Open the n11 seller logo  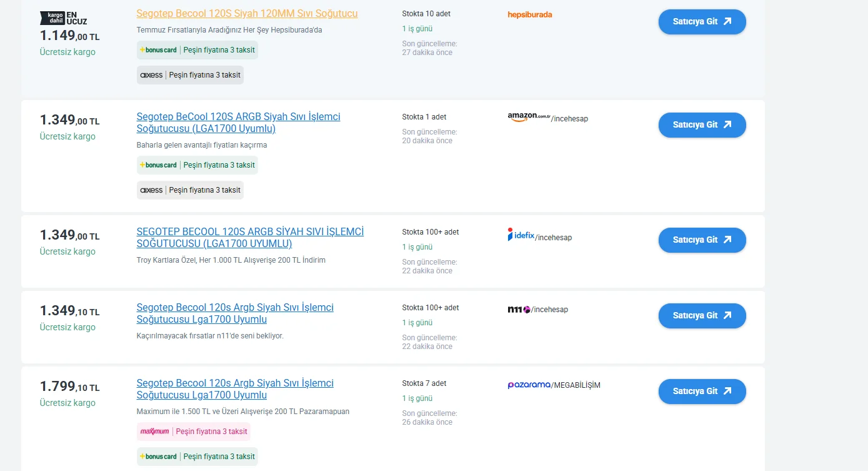pos(519,310)
